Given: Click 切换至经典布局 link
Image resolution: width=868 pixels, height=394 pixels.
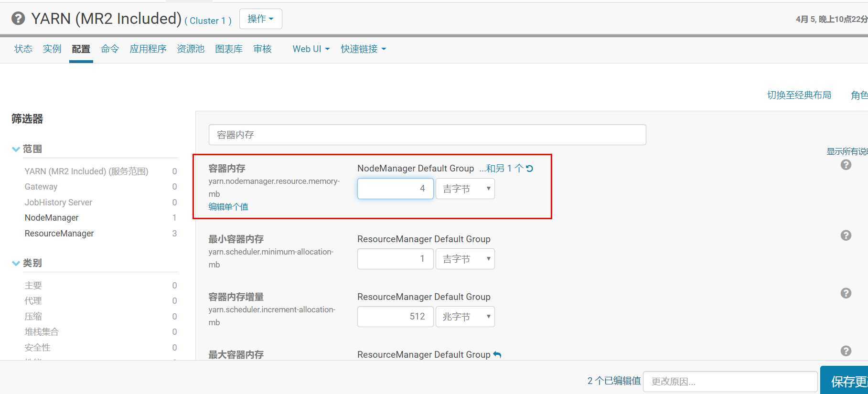Looking at the screenshot, I should [799, 95].
